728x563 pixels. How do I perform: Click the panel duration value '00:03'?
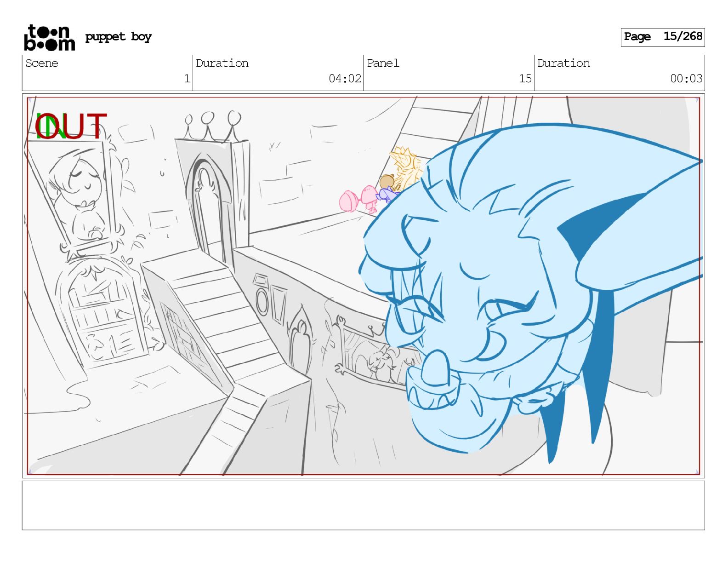(686, 79)
